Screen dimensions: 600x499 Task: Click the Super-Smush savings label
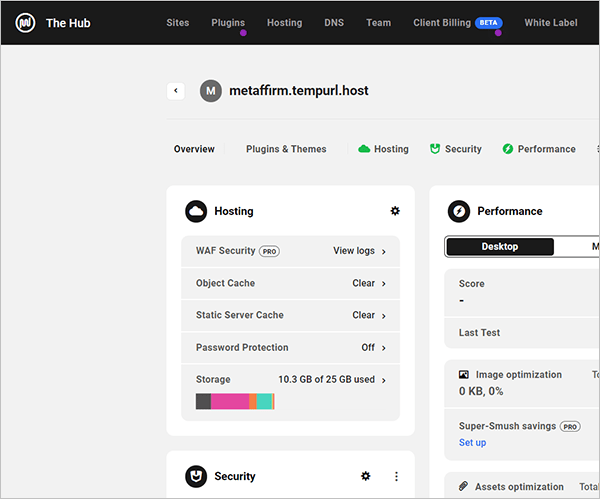tap(507, 426)
